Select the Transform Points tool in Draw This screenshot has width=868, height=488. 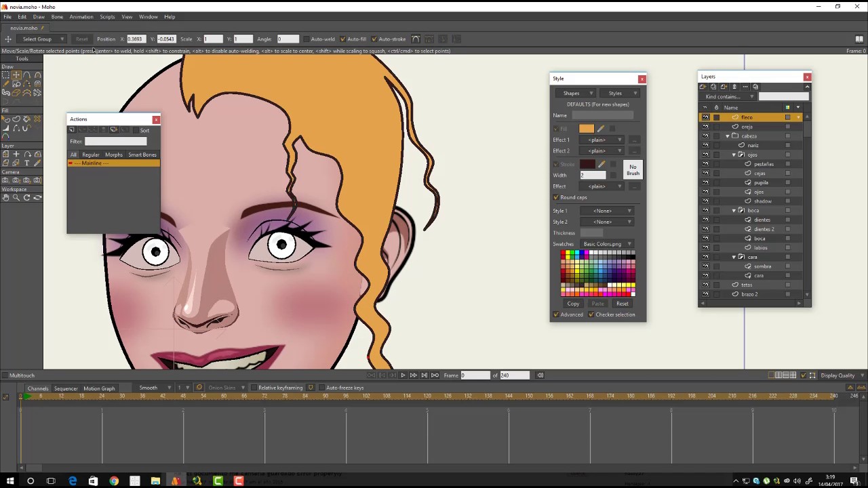[x=16, y=75]
